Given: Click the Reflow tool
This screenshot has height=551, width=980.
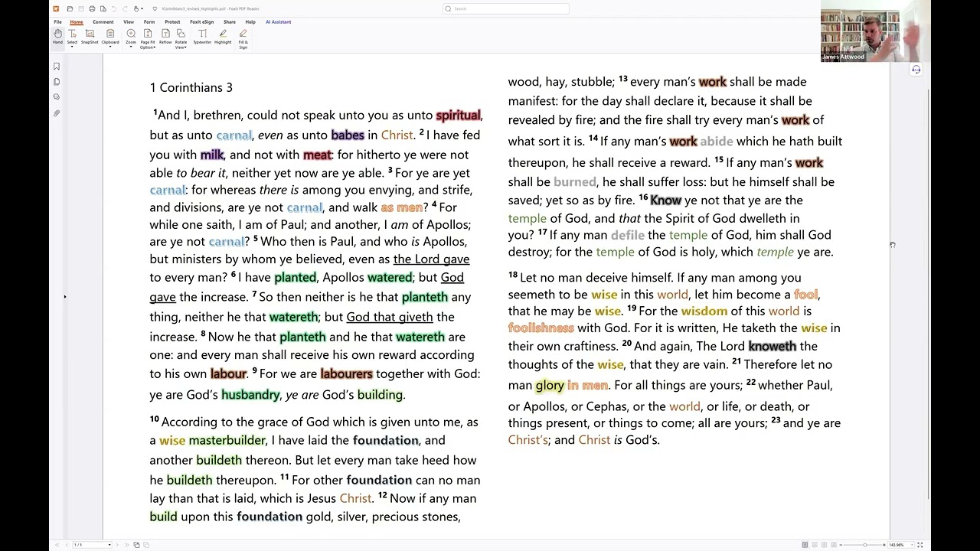Looking at the screenshot, I should (165, 37).
